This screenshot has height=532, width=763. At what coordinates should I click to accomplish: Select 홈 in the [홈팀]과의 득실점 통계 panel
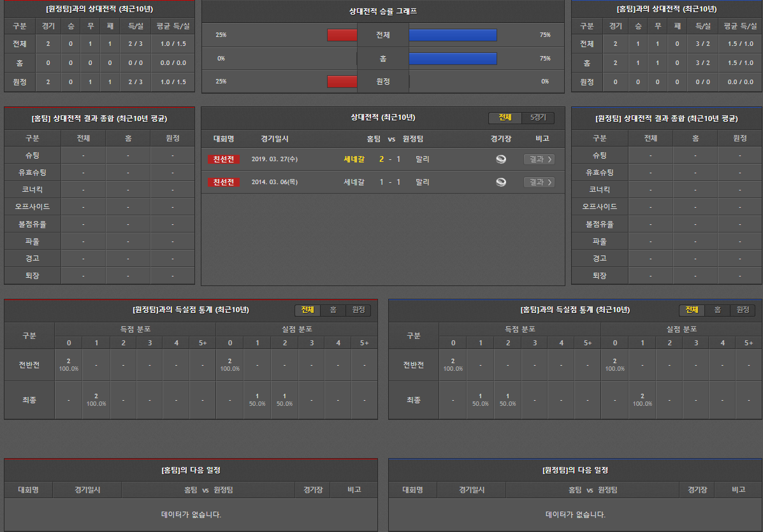click(x=717, y=310)
